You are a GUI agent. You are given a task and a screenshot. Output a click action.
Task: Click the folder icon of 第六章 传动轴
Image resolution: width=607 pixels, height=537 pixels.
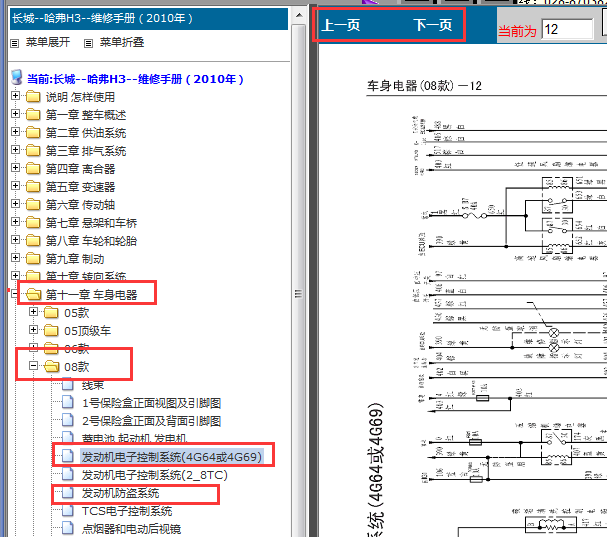click(x=33, y=204)
